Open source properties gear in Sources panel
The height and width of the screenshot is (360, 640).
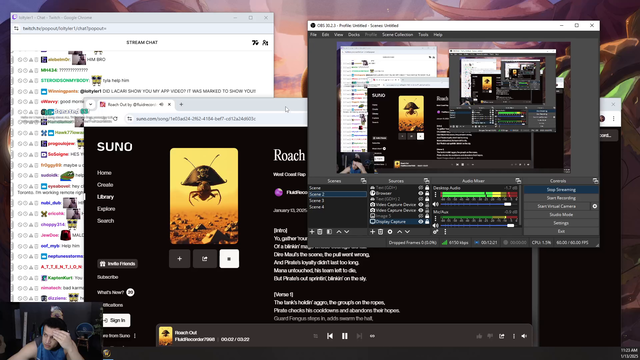[x=390, y=231]
